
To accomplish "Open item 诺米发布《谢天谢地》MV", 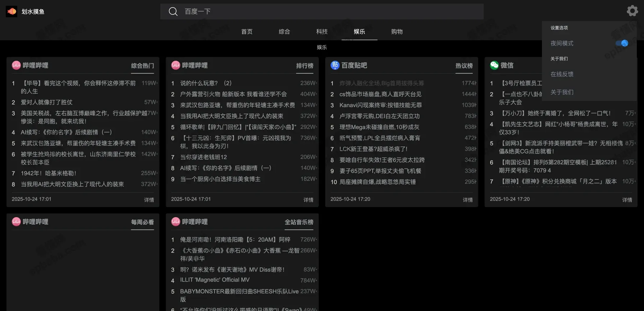I will pos(232,269).
